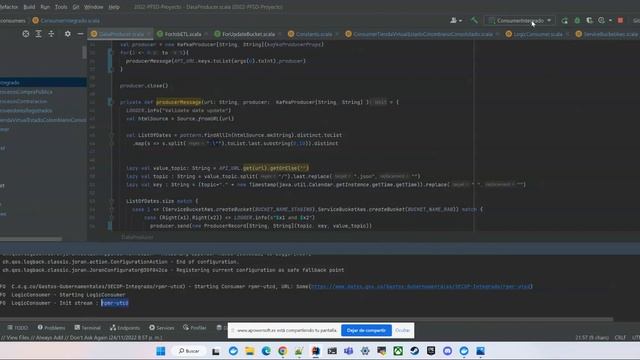The width and height of the screenshot is (640, 360).
Task: Click the project panel horizontal scrollbar
Action: coord(31,238)
